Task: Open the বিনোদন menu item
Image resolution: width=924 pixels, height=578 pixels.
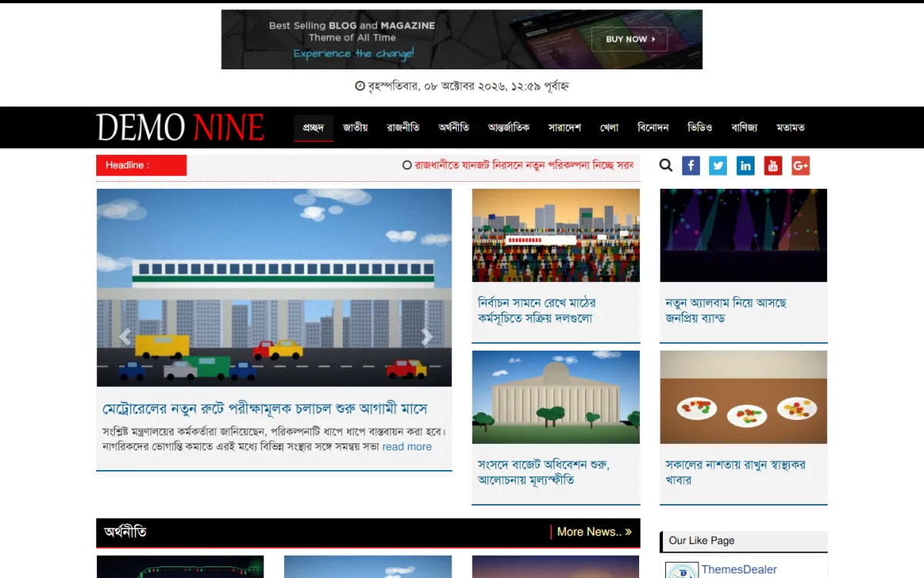Action: 653,127
